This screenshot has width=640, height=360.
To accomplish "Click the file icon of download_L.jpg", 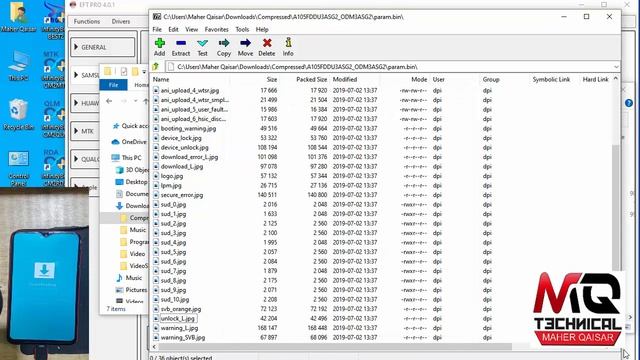I will 156,167.
